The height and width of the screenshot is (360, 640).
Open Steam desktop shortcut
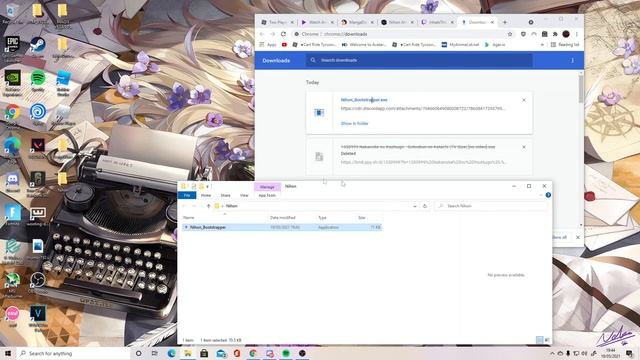[x=38, y=47]
